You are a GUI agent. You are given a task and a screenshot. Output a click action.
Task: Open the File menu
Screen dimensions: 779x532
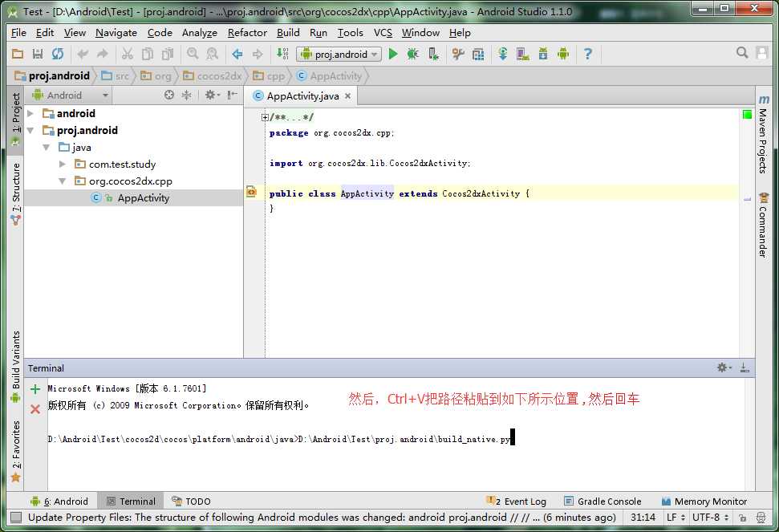click(x=18, y=33)
